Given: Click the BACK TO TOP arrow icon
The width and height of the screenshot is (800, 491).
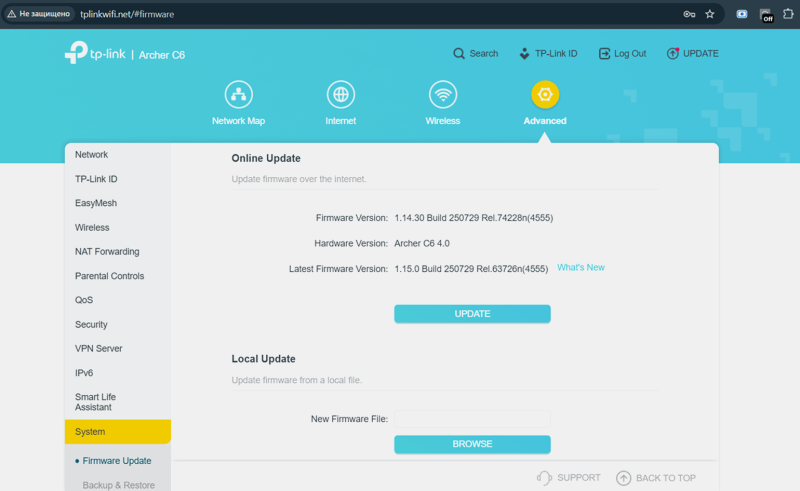Looking at the screenshot, I should 623,478.
